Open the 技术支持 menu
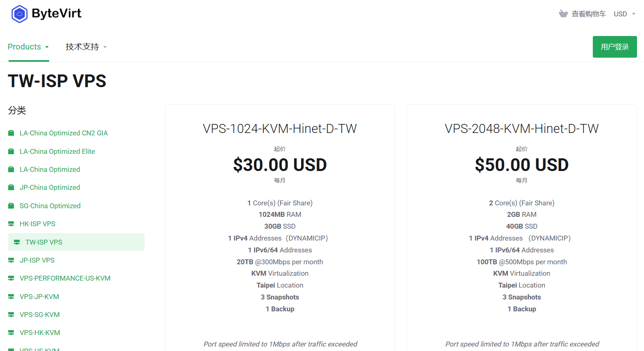This screenshot has height=351, width=644. [x=81, y=47]
